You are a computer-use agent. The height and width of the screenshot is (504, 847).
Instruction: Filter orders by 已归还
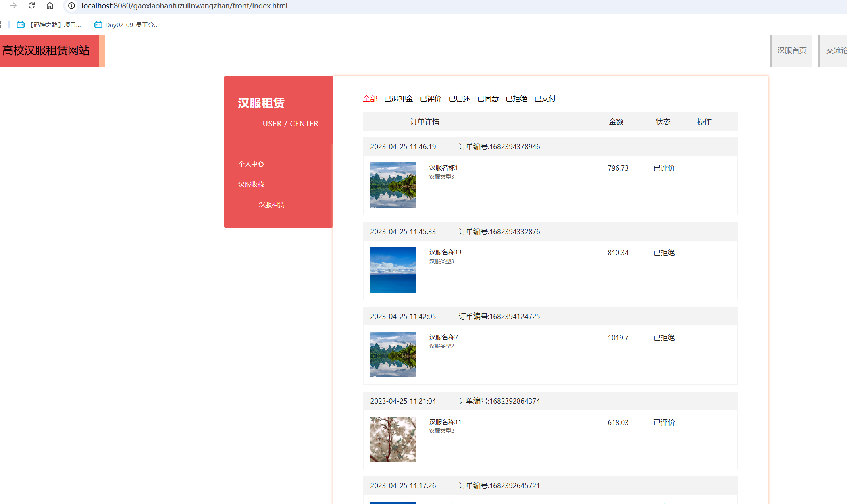(x=459, y=99)
